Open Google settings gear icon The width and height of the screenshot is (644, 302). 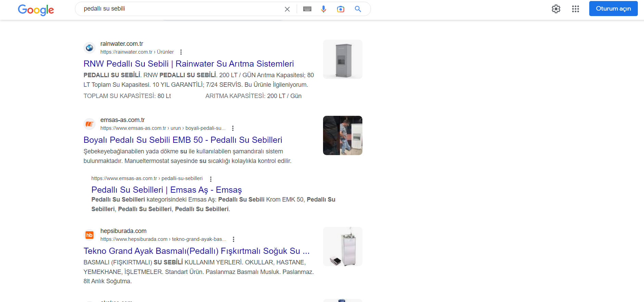(x=556, y=9)
